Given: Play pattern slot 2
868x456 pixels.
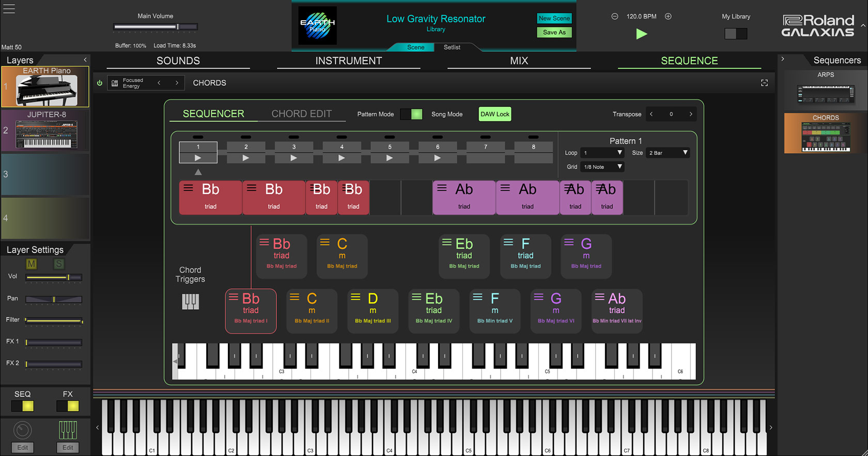Looking at the screenshot, I should pos(246,158).
